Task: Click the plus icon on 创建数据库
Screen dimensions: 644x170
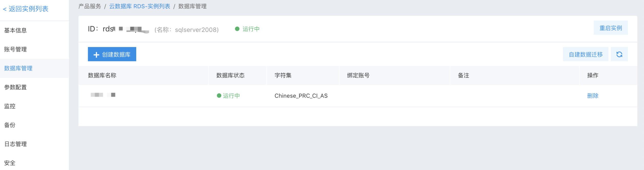Action: tap(96, 55)
